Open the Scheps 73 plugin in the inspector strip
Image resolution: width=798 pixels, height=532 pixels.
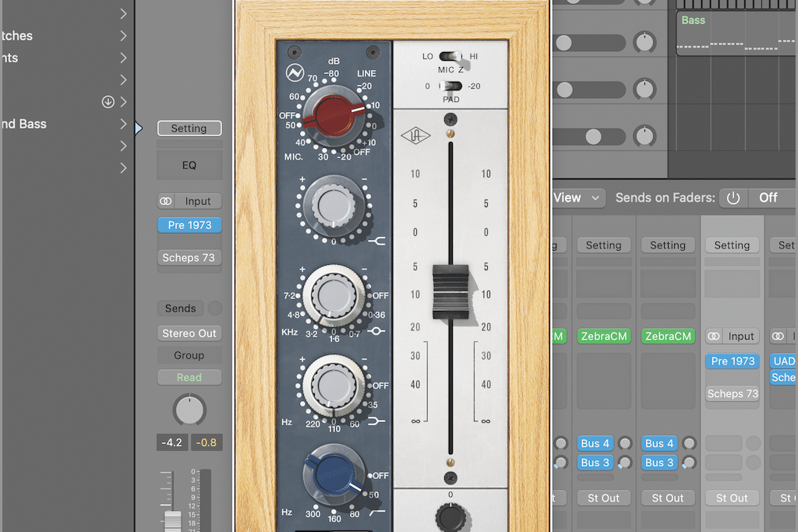tap(189, 258)
